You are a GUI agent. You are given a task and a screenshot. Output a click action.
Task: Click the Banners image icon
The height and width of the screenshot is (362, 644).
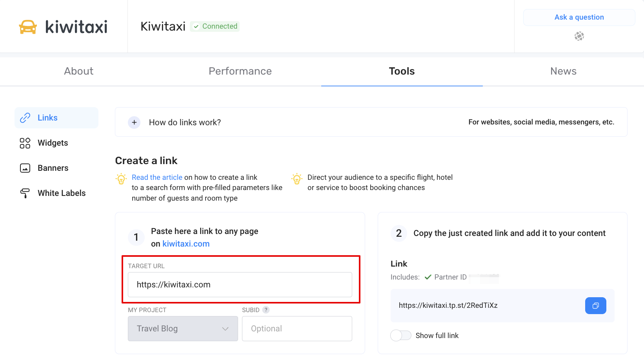[25, 168]
